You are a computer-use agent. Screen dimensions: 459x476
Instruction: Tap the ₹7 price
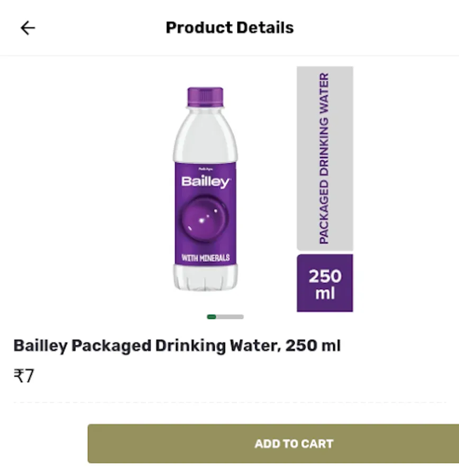pos(24,376)
